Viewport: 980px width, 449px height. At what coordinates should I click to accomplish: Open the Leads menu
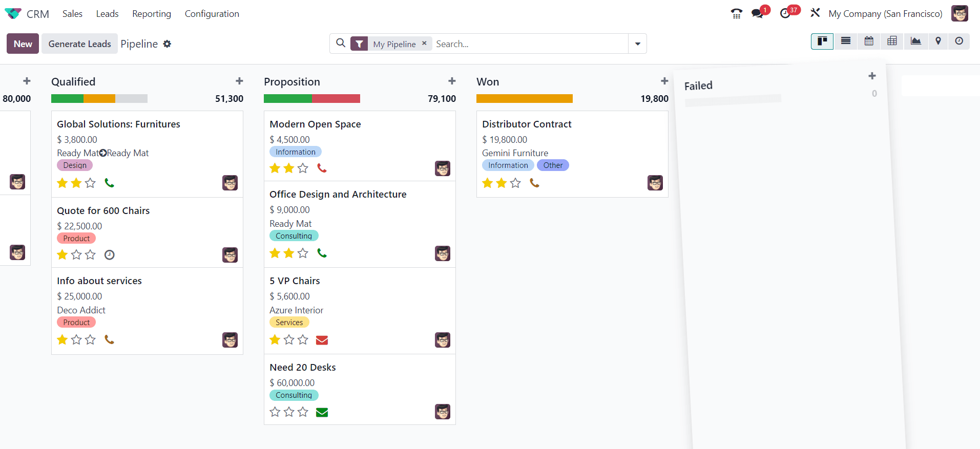[x=107, y=14]
